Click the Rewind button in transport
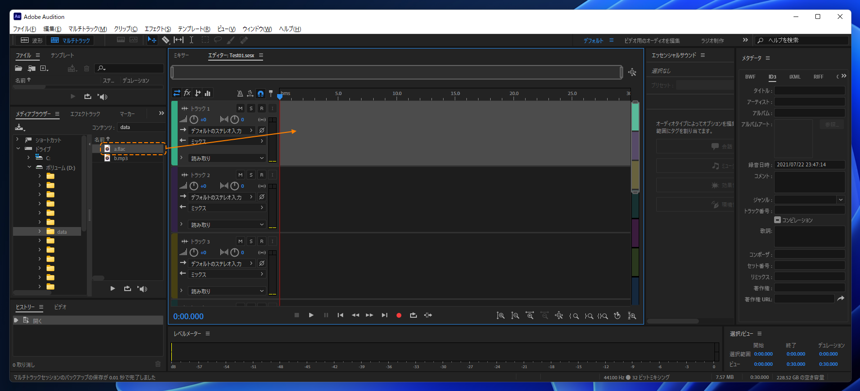Screen dimensions: 860x391 (x=355, y=315)
